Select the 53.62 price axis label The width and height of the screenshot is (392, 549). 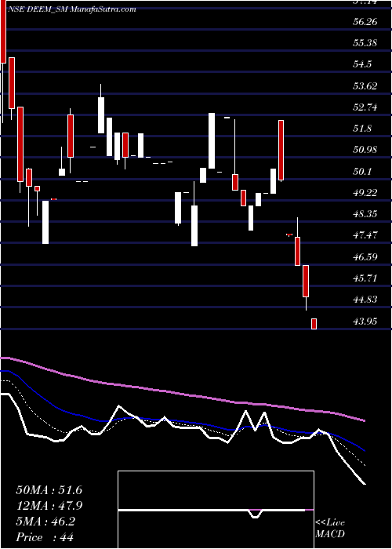[365, 85]
